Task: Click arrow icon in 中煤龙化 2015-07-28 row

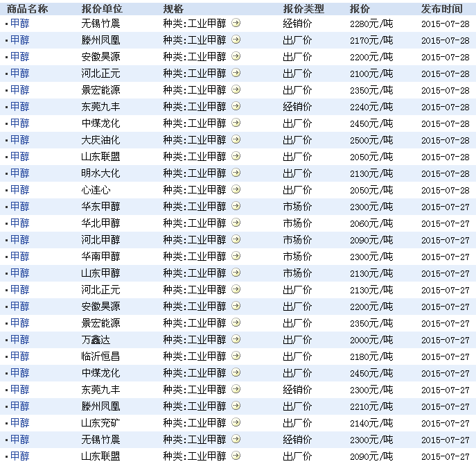Action: click(236, 123)
